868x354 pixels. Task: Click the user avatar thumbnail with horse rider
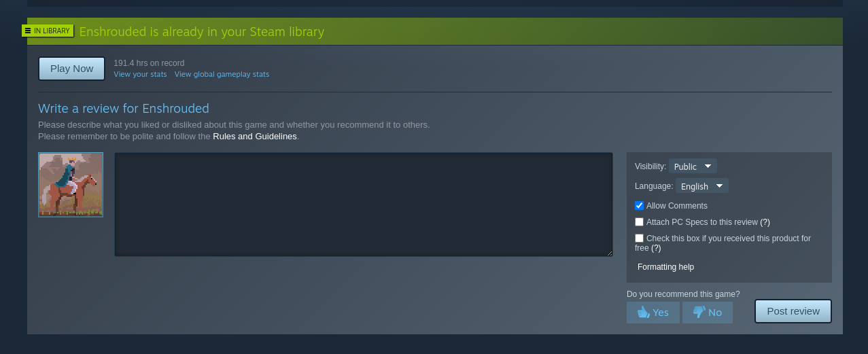[x=71, y=185]
